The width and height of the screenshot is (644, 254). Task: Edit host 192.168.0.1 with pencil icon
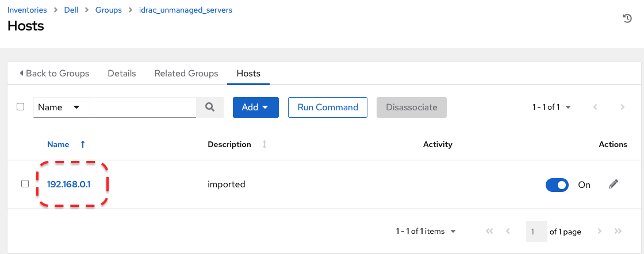pyautogui.click(x=614, y=184)
